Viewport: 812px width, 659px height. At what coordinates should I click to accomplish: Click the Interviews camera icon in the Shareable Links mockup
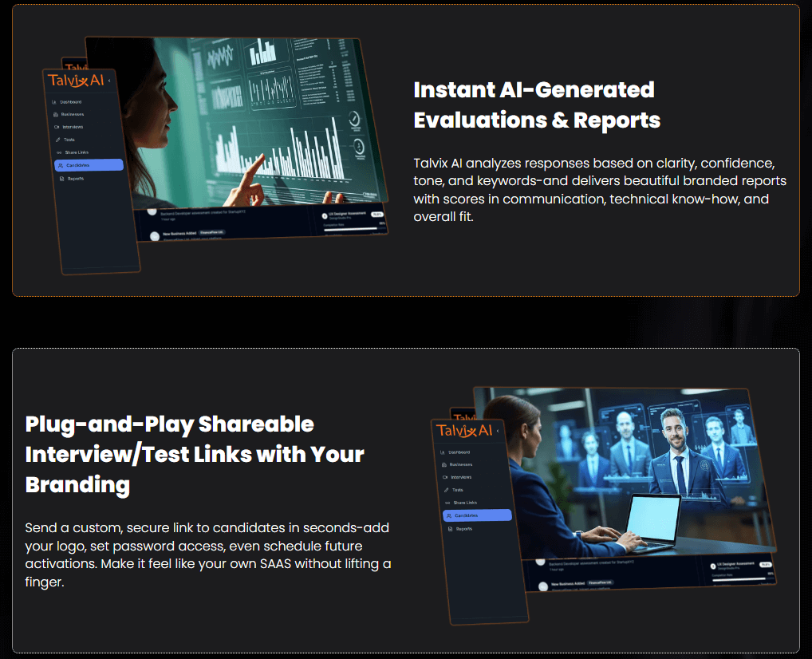(x=445, y=477)
